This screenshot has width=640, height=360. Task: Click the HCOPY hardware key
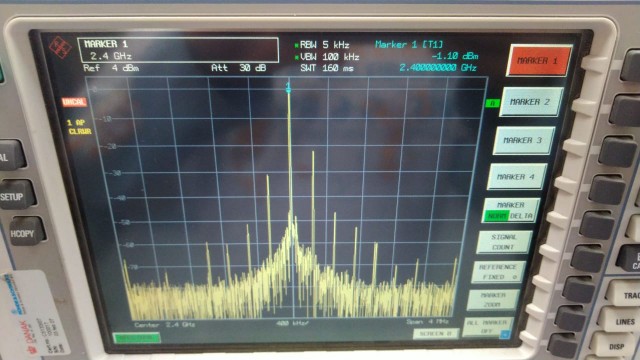click(25, 232)
